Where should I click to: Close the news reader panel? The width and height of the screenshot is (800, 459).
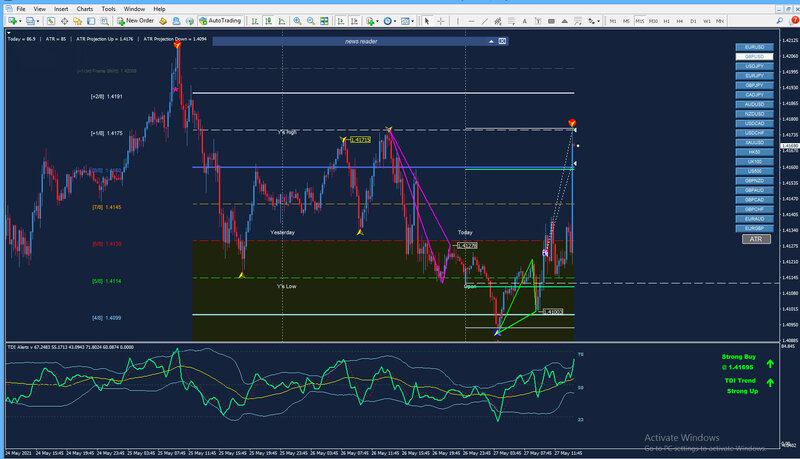502,41
